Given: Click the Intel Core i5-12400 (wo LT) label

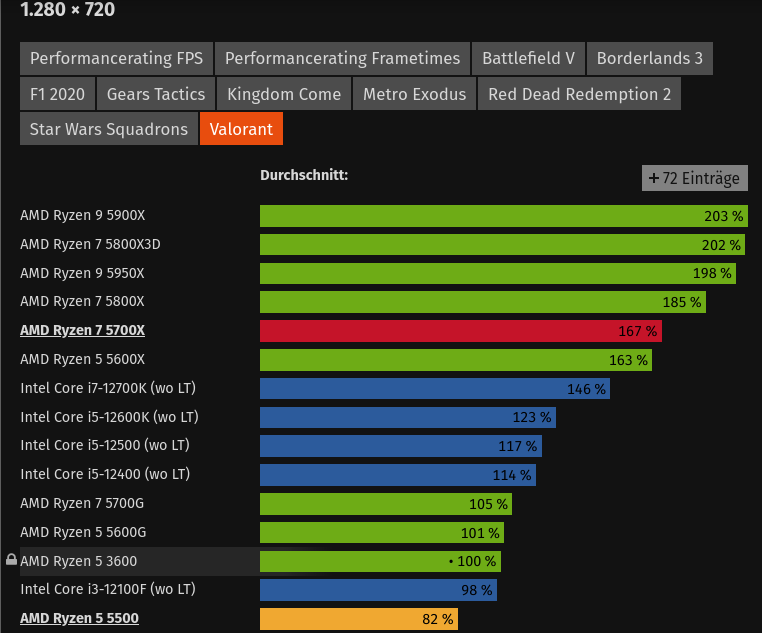Looking at the screenshot, I should (x=105, y=474).
